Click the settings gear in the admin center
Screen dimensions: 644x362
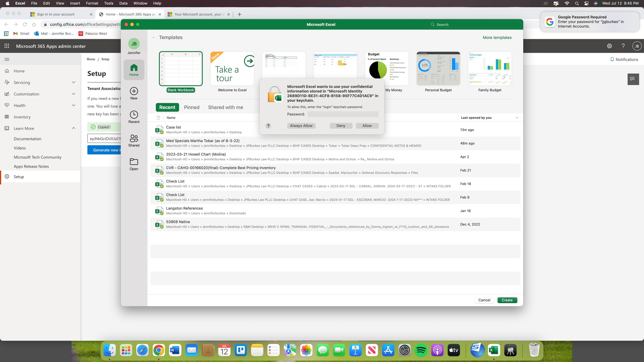(609, 46)
